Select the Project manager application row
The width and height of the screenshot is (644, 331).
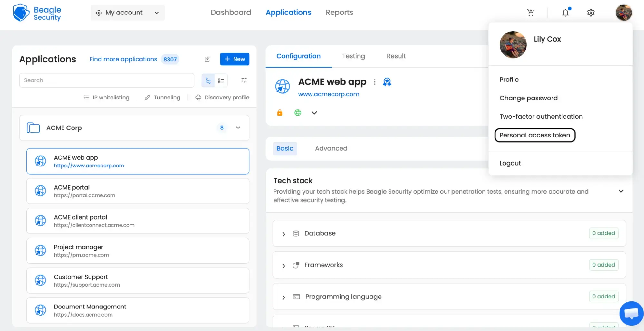point(138,251)
